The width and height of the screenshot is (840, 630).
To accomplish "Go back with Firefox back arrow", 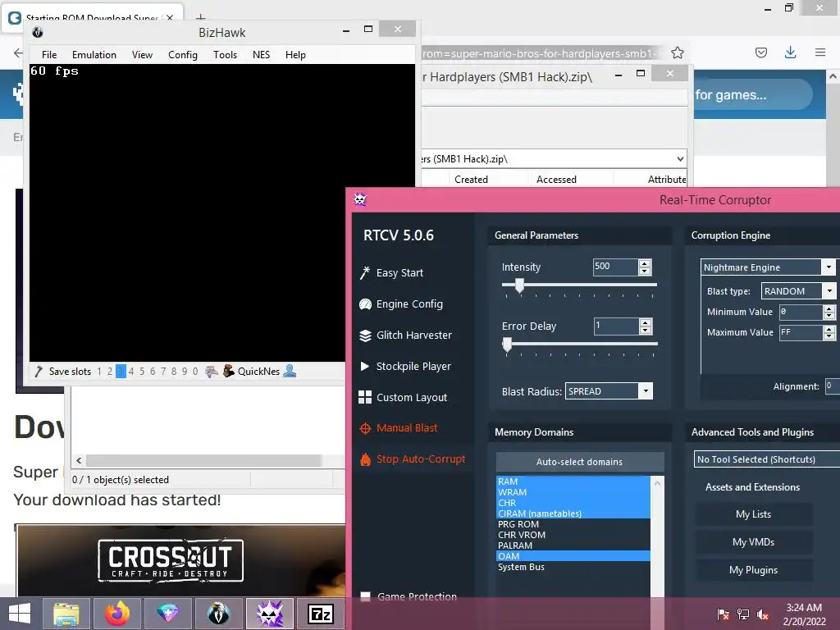I will tap(18, 53).
